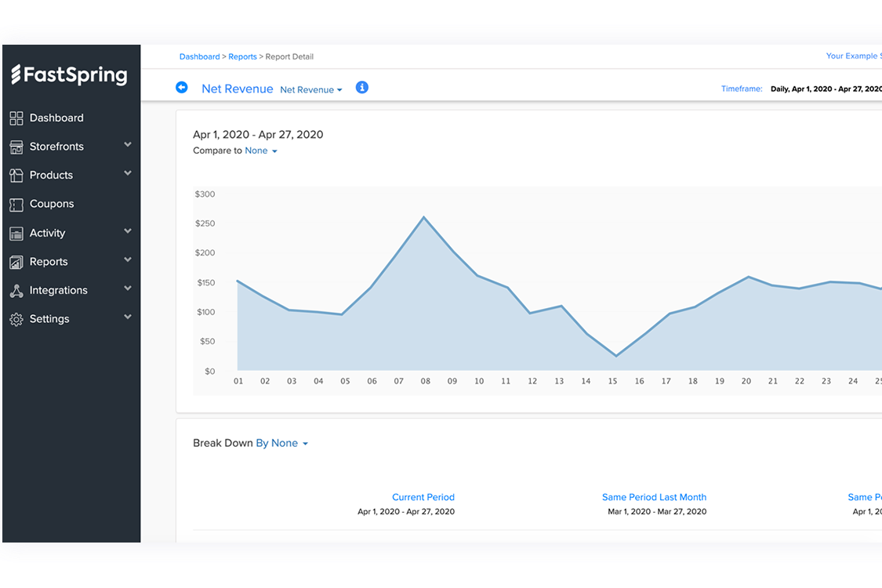This screenshot has width=882, height=588.
Task: Click the Activity calendar icon
Action: coord(16,234)
